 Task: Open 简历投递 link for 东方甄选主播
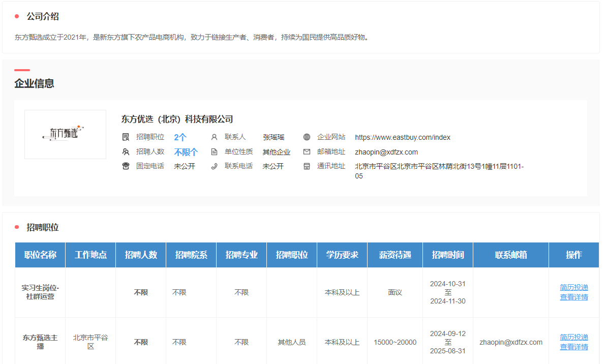click(574, 337)
